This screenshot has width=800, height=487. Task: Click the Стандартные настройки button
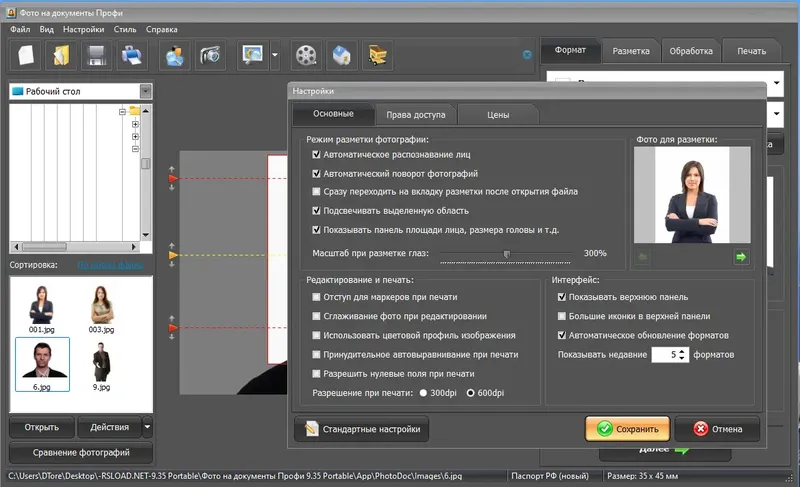(x=361, y=429)
